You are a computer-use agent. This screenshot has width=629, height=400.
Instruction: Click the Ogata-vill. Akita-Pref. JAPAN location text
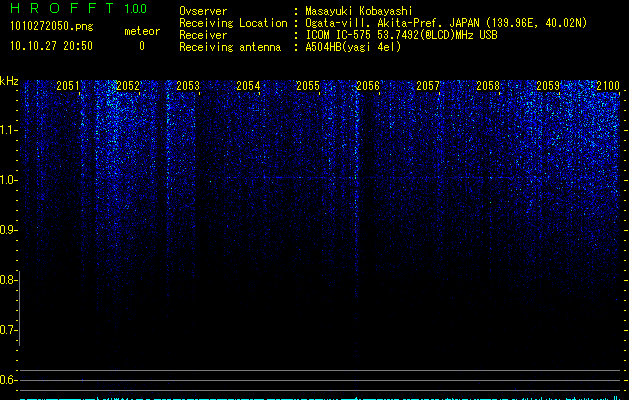(x=446, y=23)
